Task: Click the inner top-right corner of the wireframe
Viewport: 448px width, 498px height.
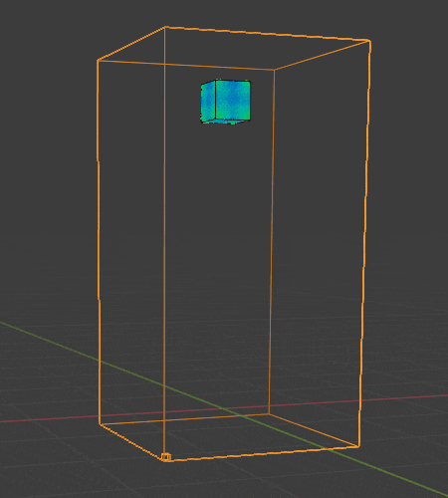Action: click(275, 70)
